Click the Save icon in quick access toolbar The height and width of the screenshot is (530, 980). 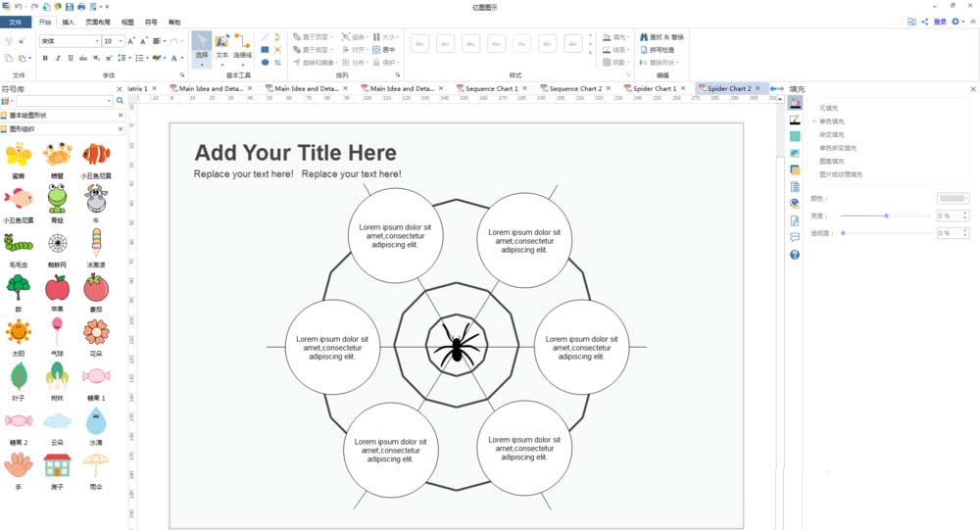[x=70, y=6]
